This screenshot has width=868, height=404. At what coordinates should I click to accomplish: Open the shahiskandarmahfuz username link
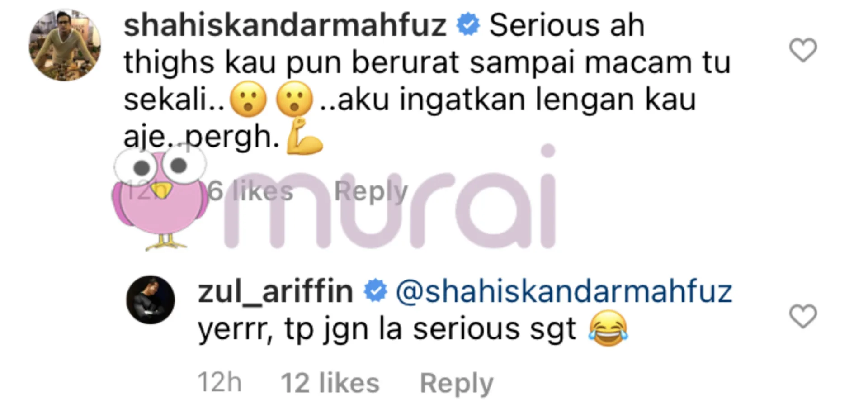tap(285, 25)
